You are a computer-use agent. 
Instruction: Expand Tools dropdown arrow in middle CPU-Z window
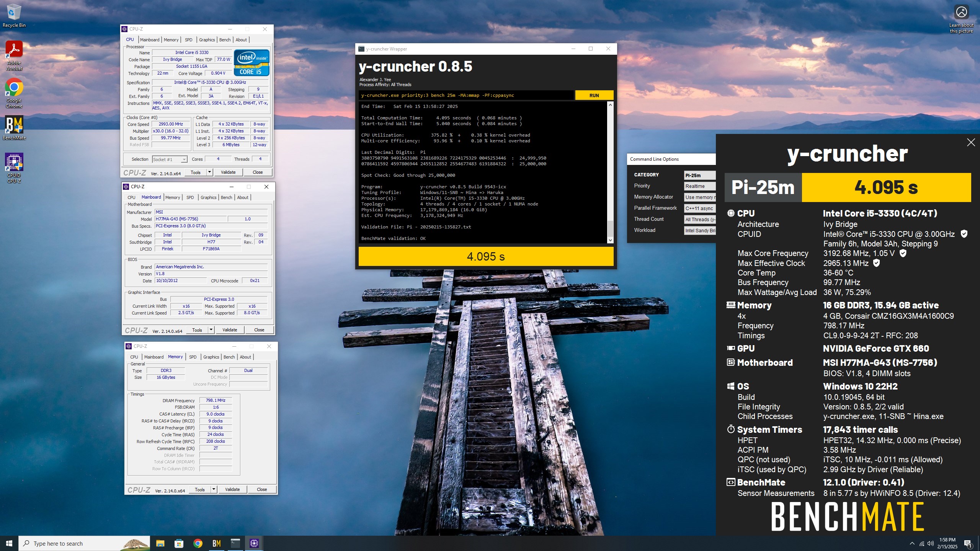click(211, 330)
